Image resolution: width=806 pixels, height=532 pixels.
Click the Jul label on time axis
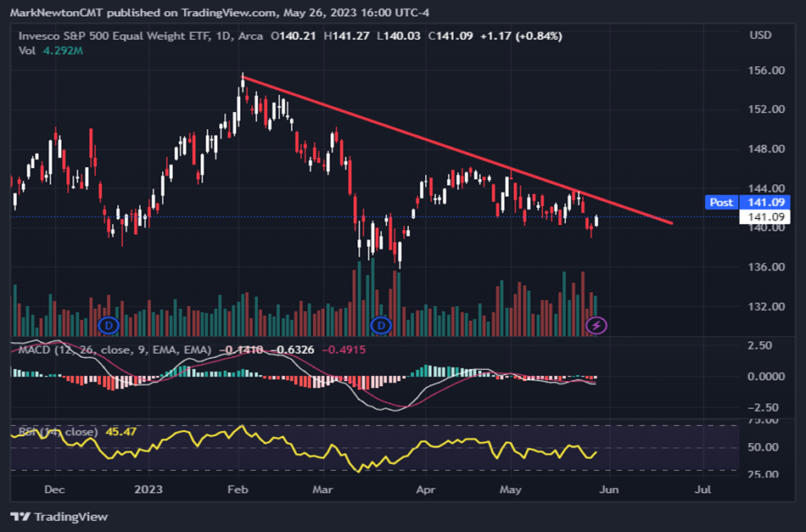[702, 490]
